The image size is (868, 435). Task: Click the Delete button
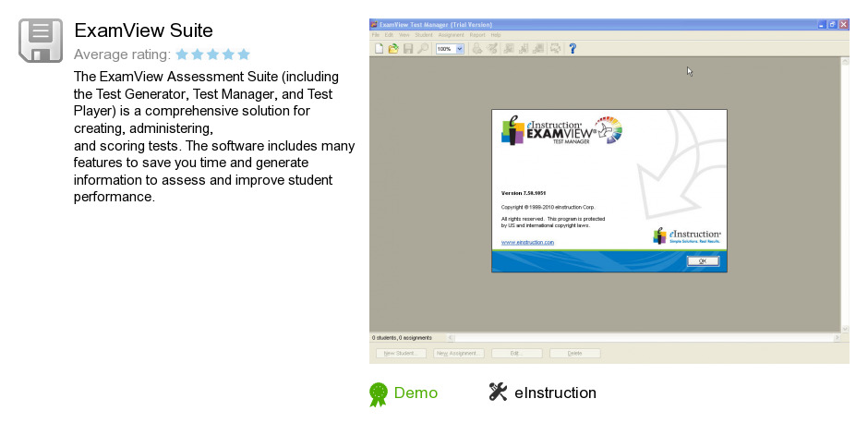coord(574,353)
